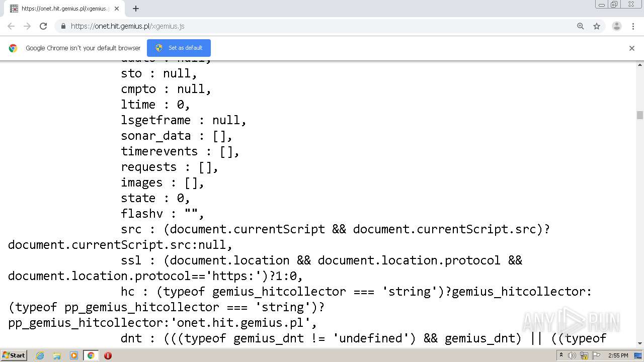Open the Chrome profile avatar
This screenshot has height=362, width=644.
[x=617, y=26]
